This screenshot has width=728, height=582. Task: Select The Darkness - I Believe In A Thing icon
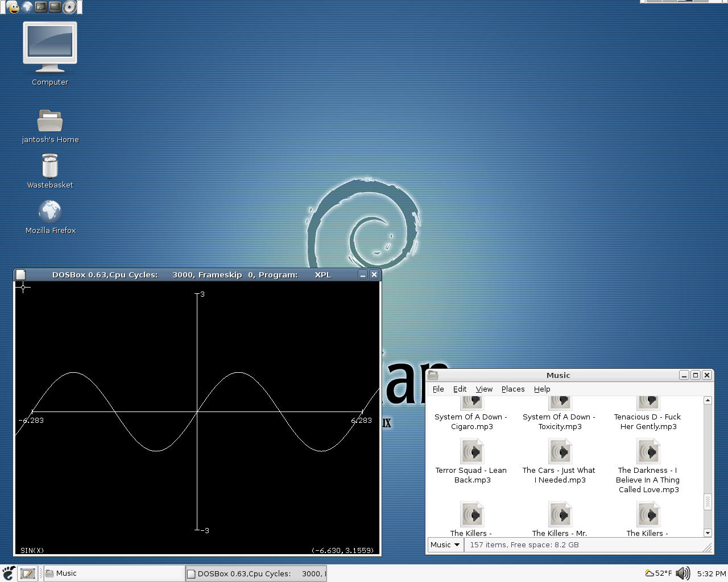coord(648,452)
